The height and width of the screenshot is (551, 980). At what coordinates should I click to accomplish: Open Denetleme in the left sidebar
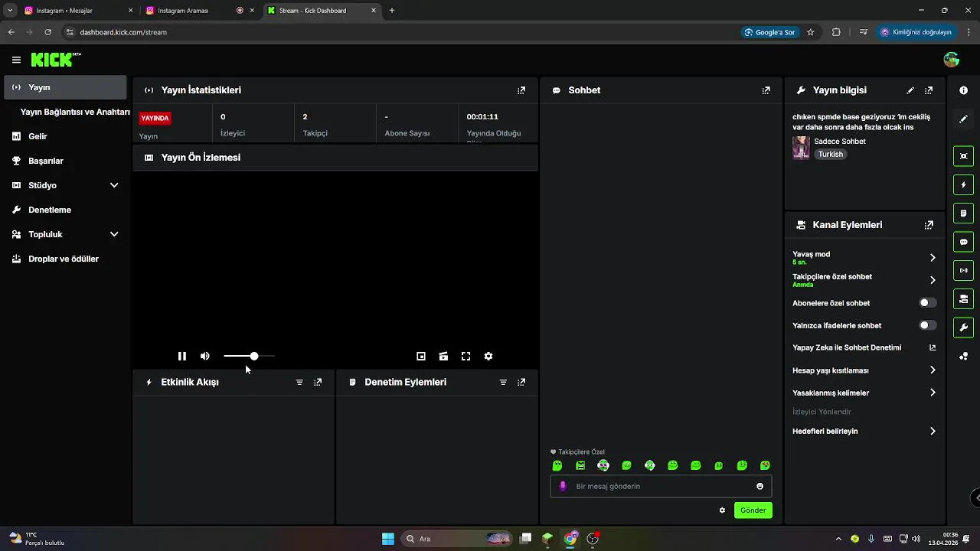pos(65,210)
